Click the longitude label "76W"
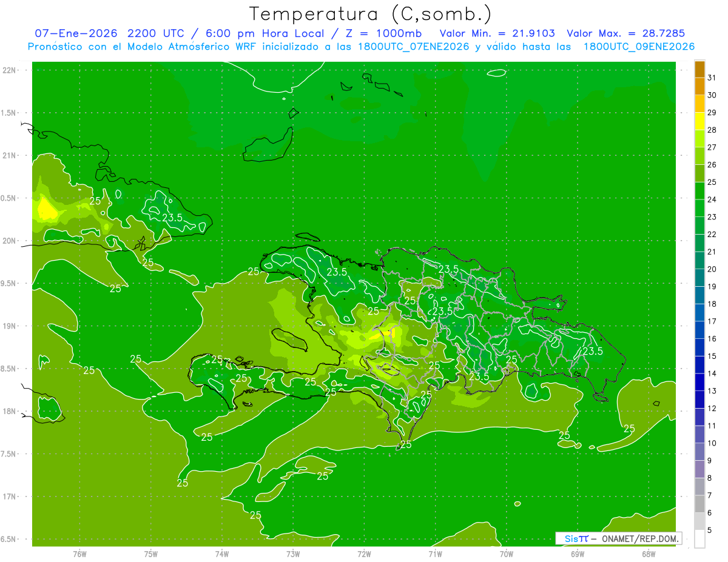Image resolution: width=728 pixels, height=562 pixels. (80, 554)
